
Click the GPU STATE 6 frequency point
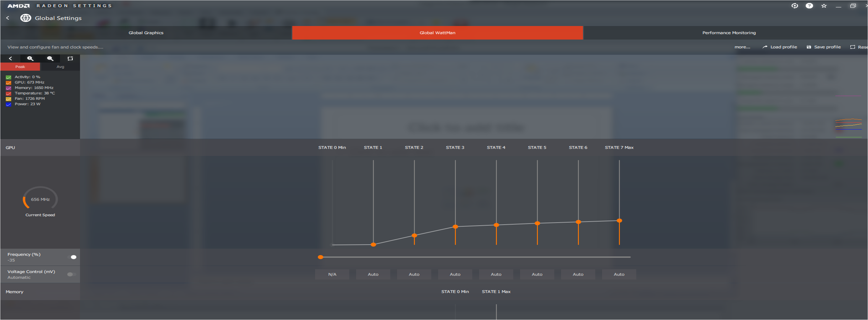pos(578,222)
